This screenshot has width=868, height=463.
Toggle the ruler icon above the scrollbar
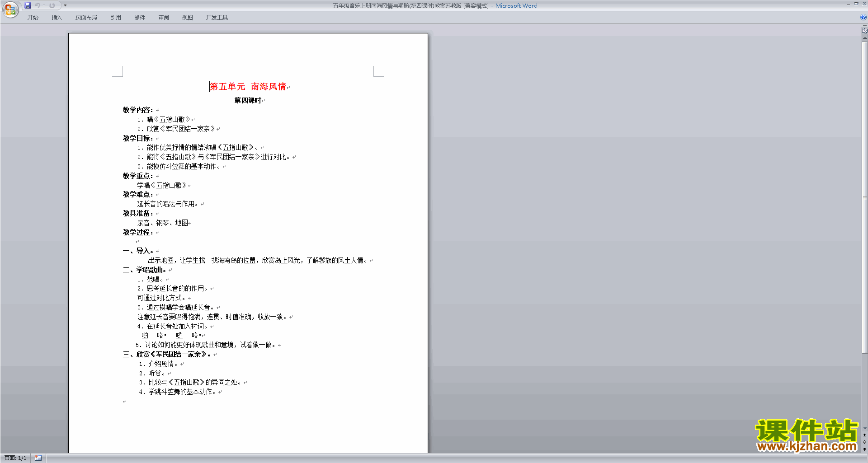(864, 31)
